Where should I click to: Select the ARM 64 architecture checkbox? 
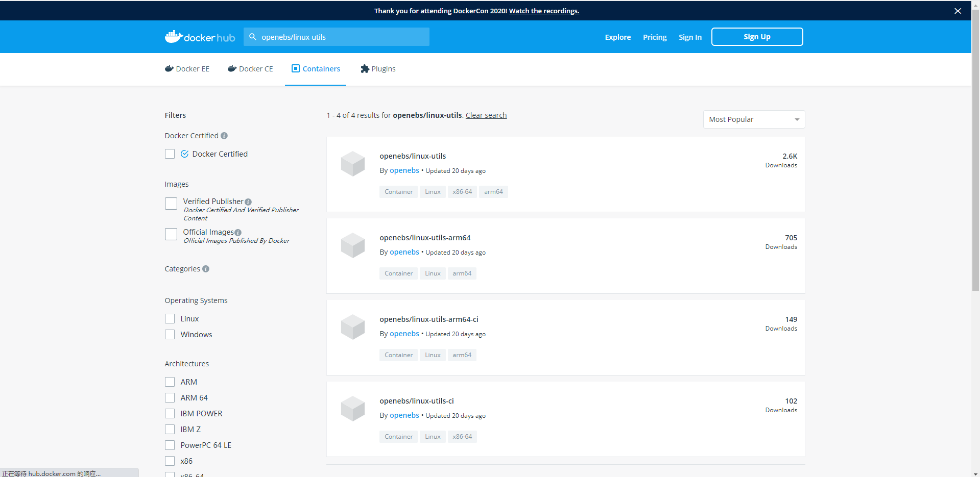pyautogui.click(x=170, y=398)
